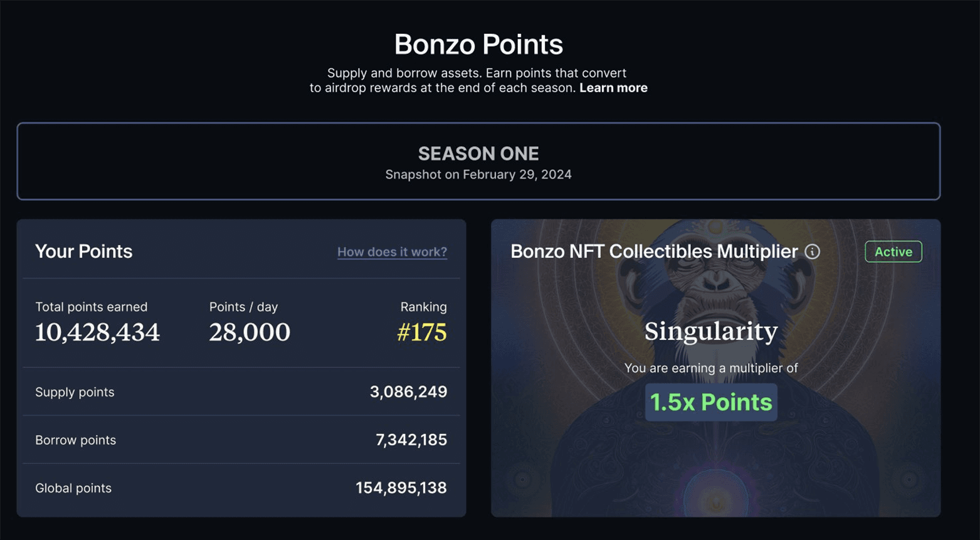This screenshot has height=540, width=980.
Task: Select the Global points row label
Action: coord(73,488)
